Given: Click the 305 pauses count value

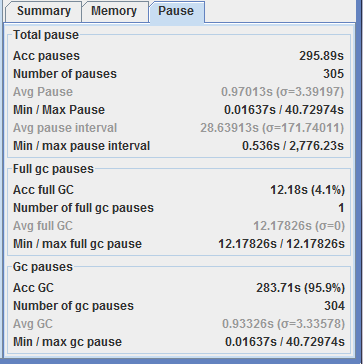Looking at the screenshot, I should (333, 74).
